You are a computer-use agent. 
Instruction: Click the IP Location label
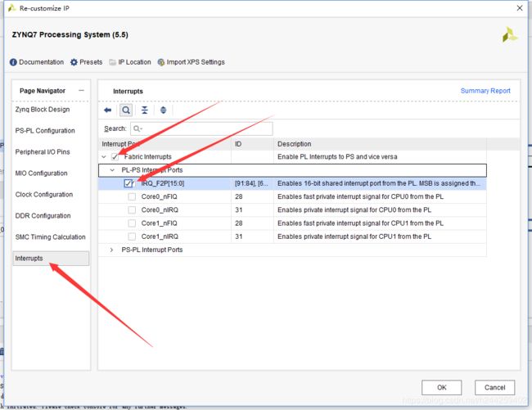coord(134,62)
